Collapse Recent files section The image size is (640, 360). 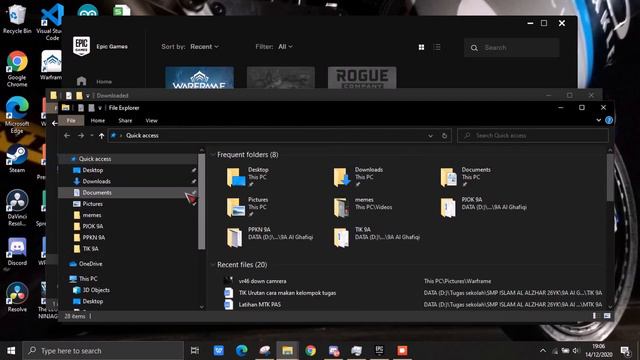coord(213,265)
